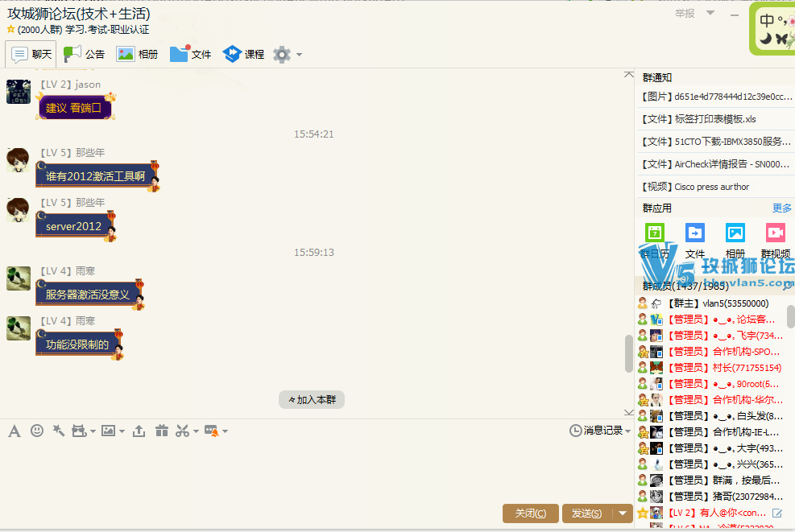Click the magic wand effects icon

(x=58, y=431)
